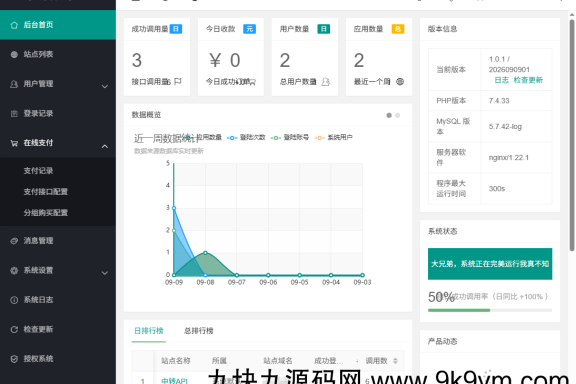Click the 09-08 chart peak at value 1
Screen dimensions: 576x384
[205, 252]
